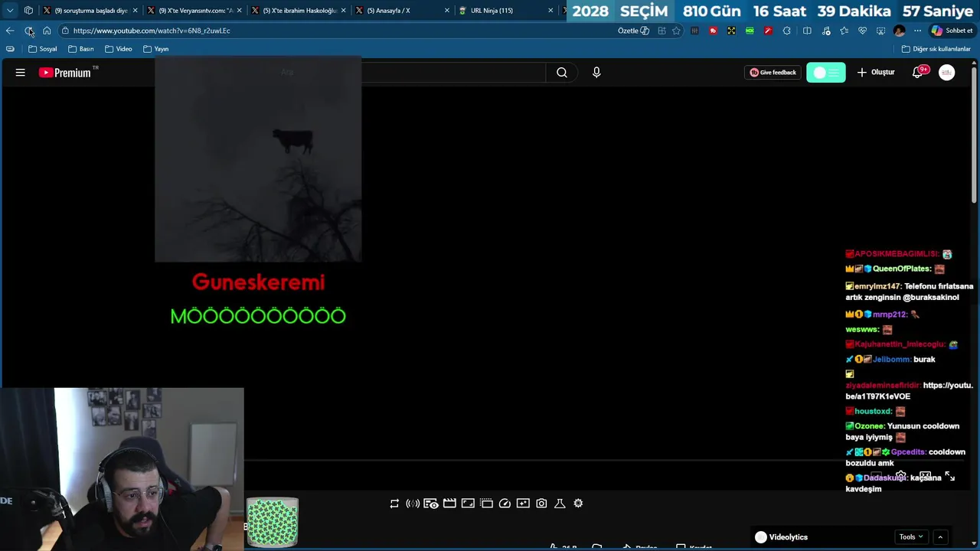Open the Yayın bookmarks folder
980x551 pixels.
[x=156, y=49]
